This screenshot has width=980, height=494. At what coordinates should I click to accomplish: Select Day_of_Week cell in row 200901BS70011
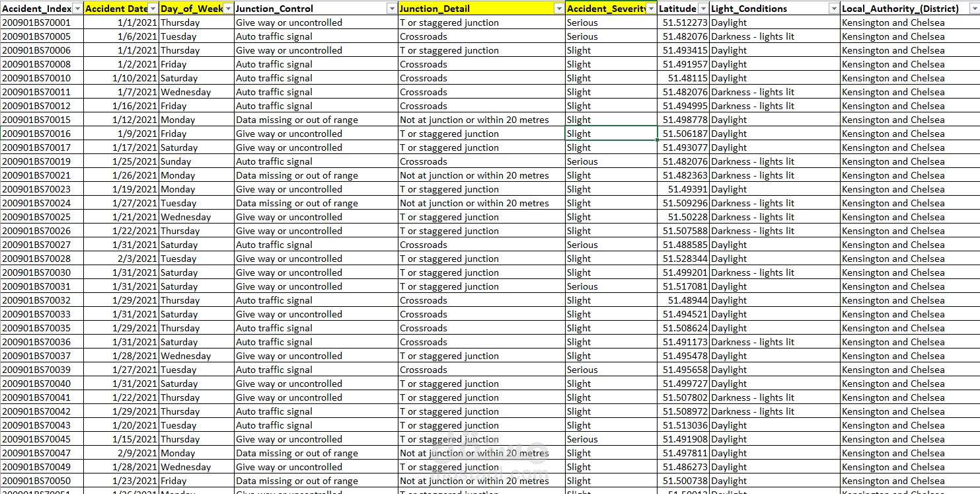197,92
